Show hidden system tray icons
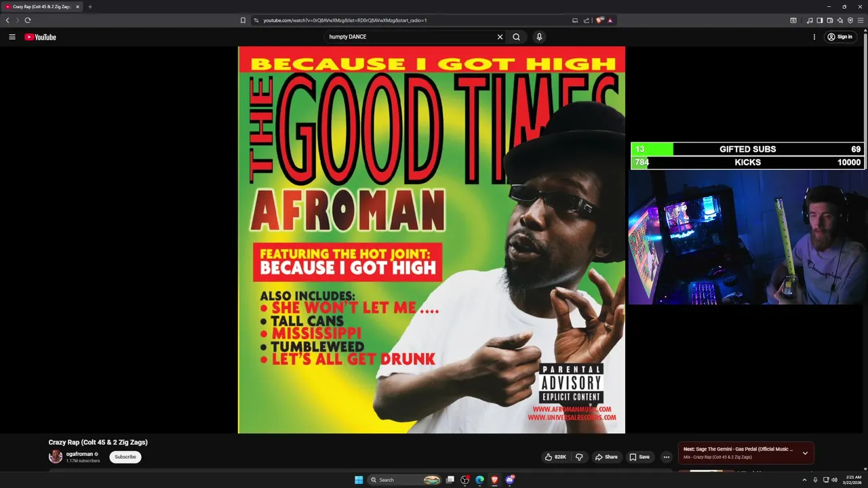868x488 pixels. [805, 480]
